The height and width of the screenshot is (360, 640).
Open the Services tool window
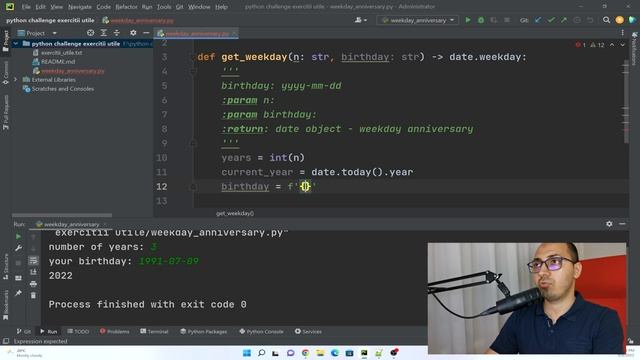coord(309,331)
